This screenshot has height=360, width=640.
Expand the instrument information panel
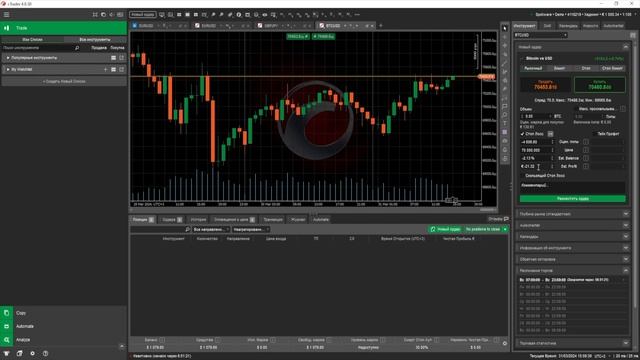tap(626, 248)
